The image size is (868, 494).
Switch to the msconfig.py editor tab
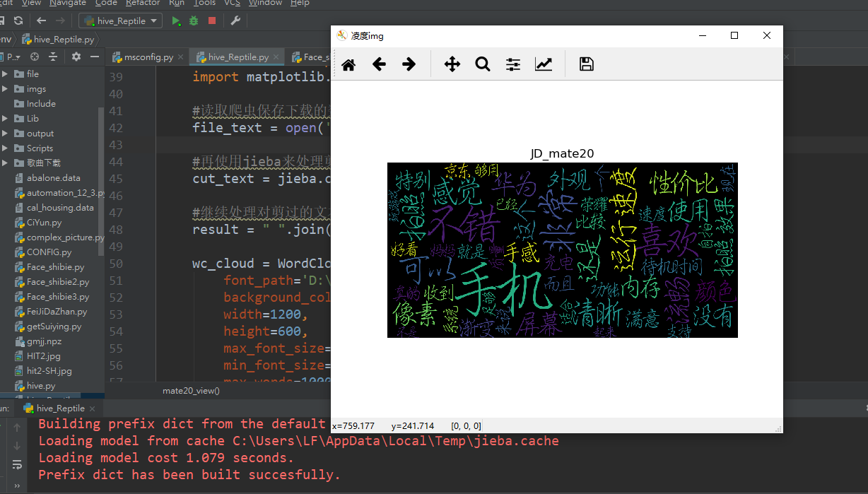tap(147, 57)
